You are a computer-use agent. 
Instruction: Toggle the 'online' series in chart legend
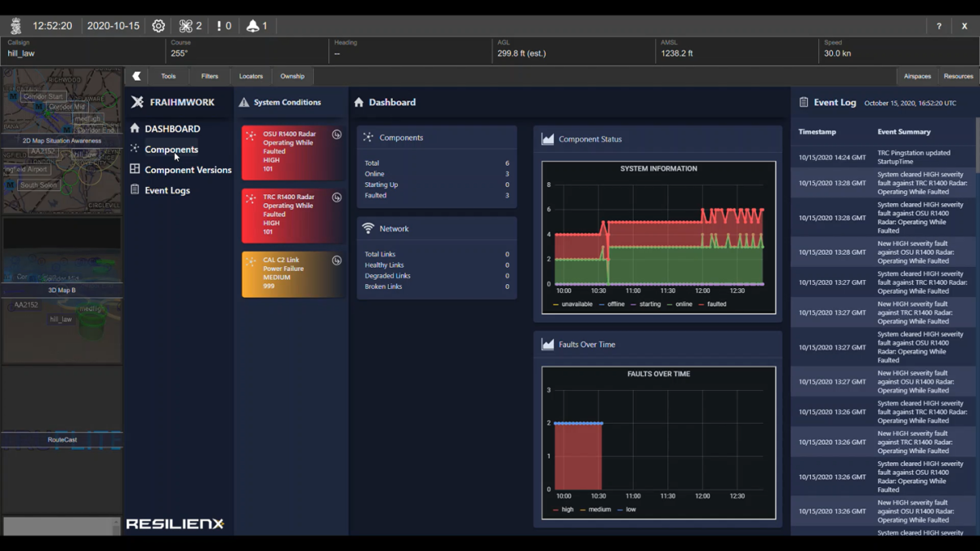684,304
